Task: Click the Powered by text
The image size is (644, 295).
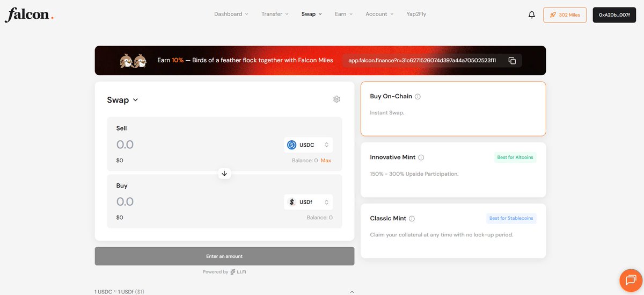Action: [x=215, y=272]
